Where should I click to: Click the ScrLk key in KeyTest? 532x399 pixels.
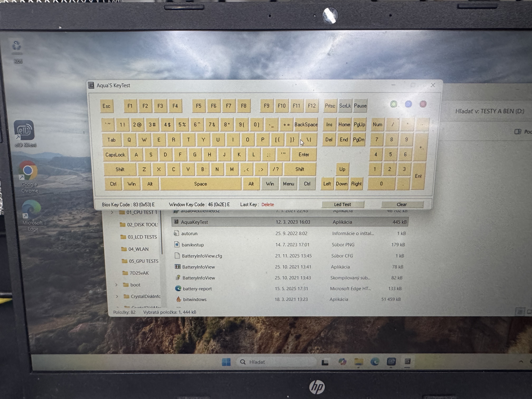(x=345, y=106)
